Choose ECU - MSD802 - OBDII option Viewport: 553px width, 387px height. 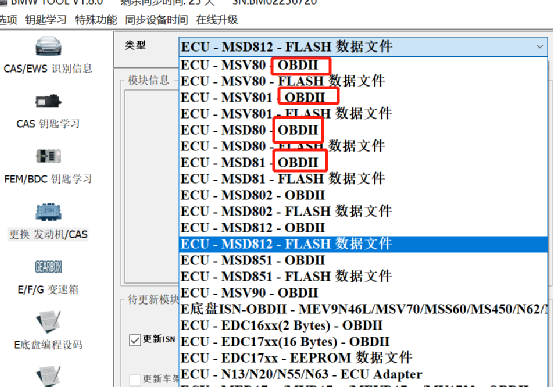[363, 195]
